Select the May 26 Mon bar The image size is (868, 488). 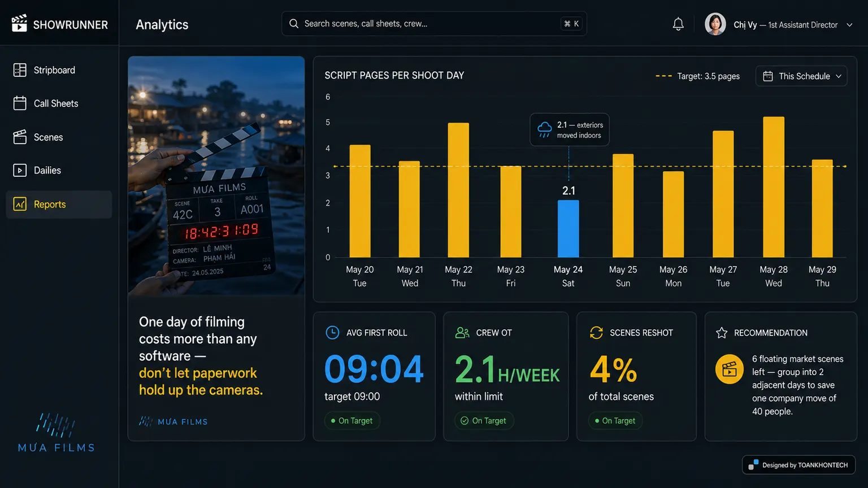673,214
